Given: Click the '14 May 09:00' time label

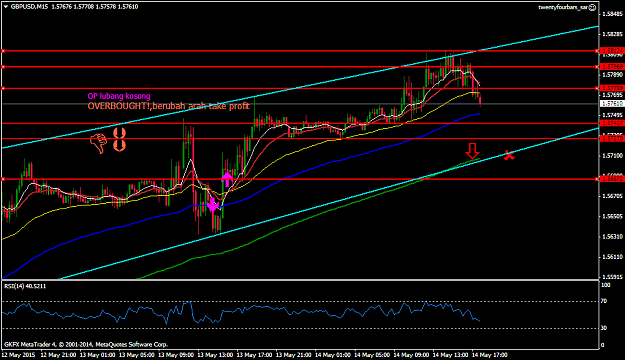Looking at the screenshot, I should (x=411, y=354).
